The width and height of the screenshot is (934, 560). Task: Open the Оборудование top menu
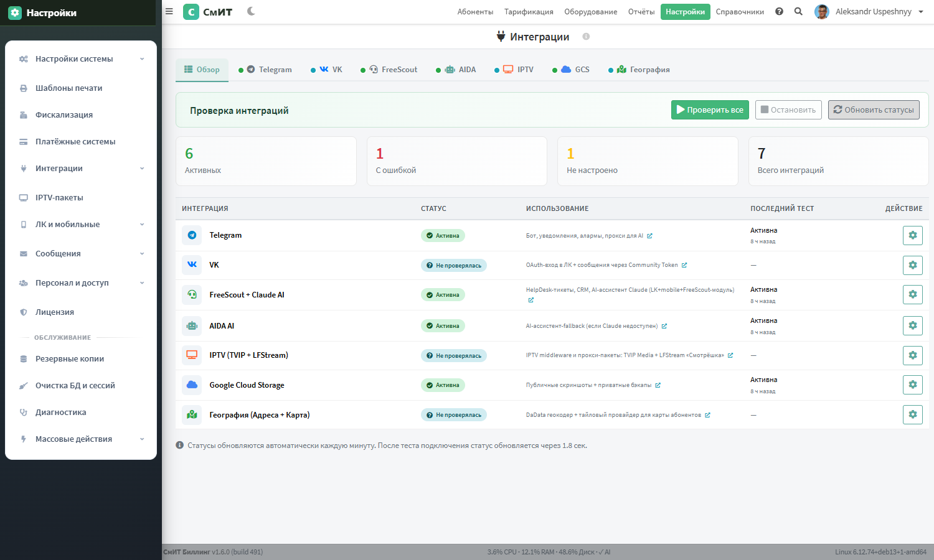(591, 12)
